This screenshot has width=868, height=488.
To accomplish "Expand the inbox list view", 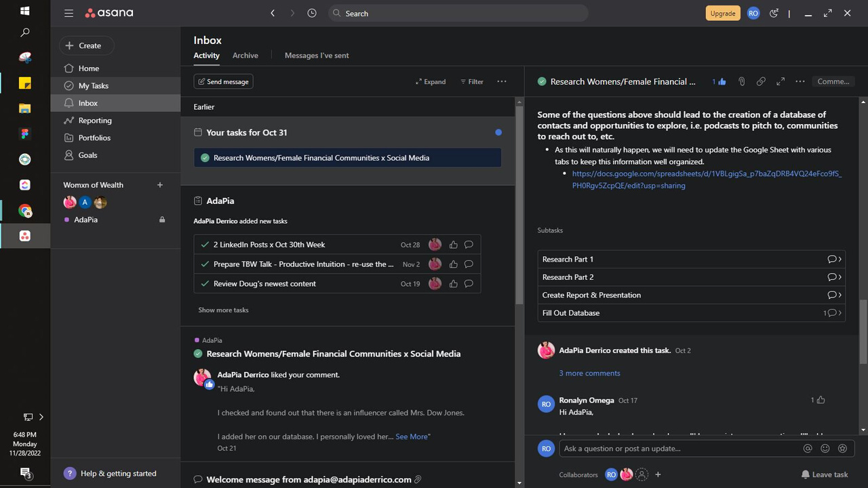I will coord(431,81).
